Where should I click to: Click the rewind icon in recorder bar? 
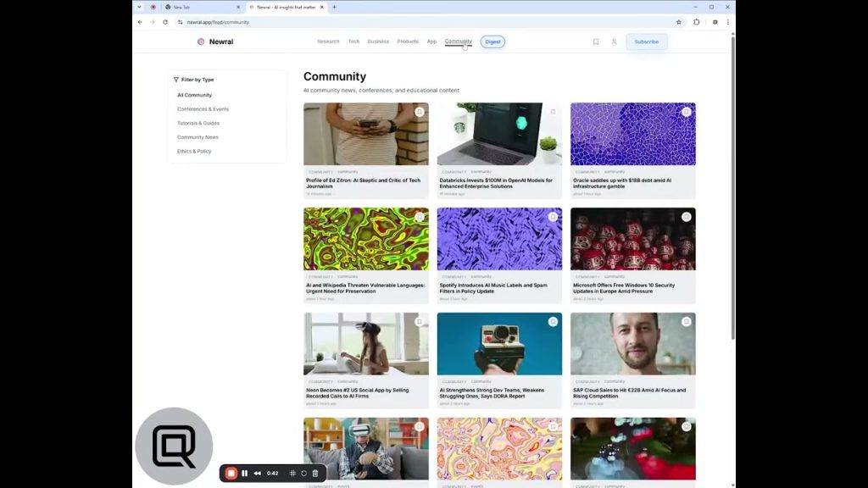click(x=258, y=474)
